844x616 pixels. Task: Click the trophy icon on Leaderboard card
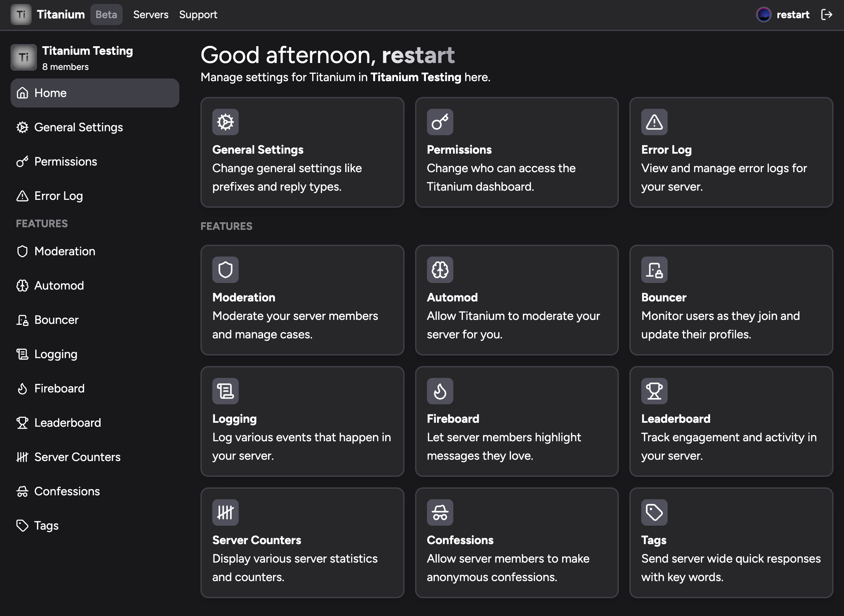[x=654, y=391]
